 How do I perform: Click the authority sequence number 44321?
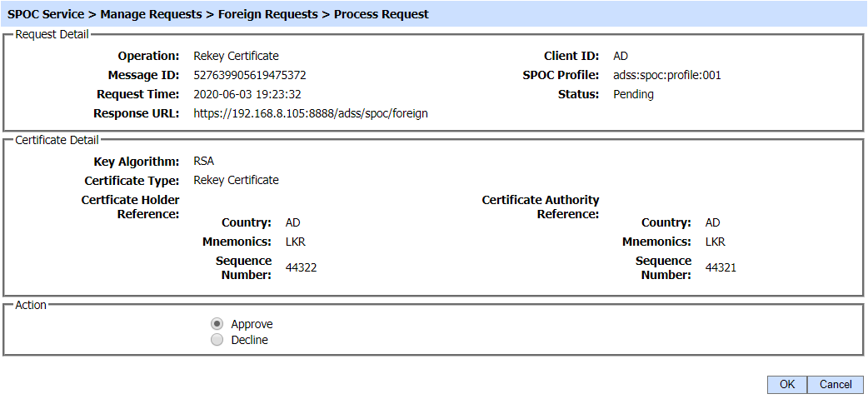[x=721, y=267]
